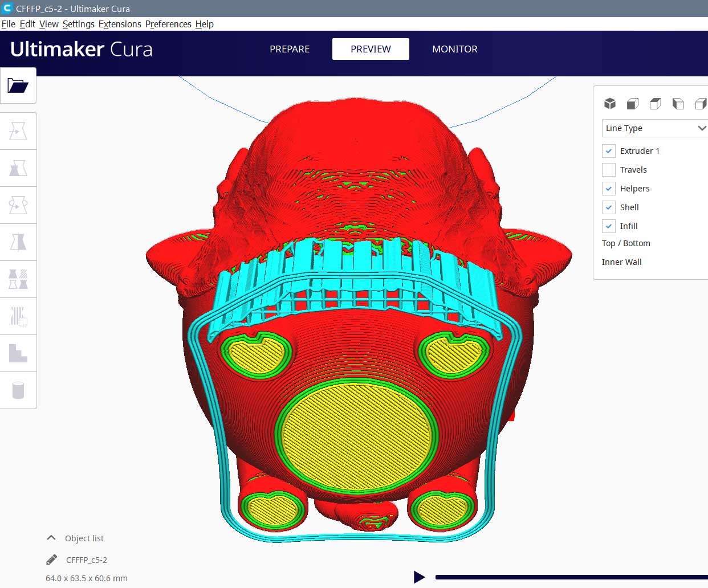
Task: Select the Support Blocker tool
Action: coord(18,316)
